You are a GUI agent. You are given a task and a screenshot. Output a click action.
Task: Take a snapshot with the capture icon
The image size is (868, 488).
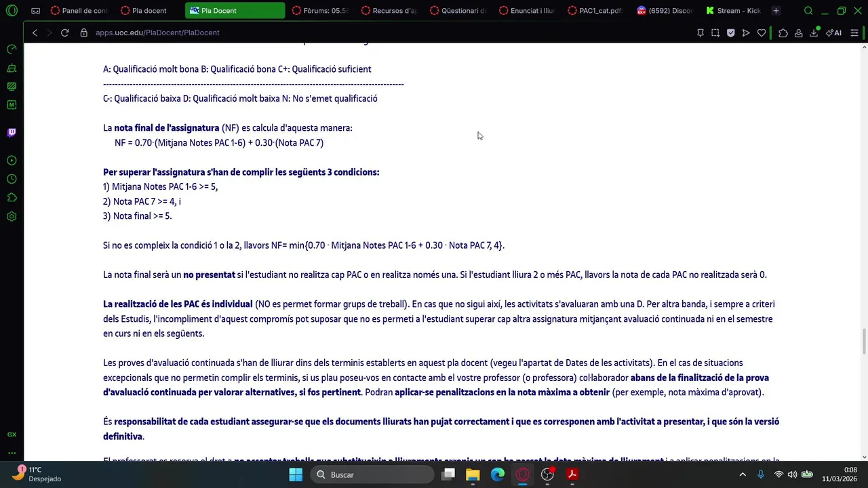[715, 33]
